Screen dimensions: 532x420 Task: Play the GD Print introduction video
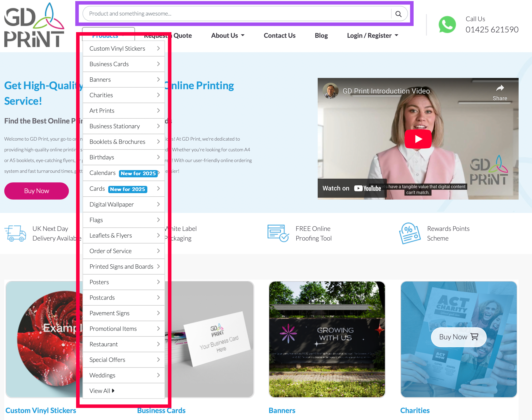[418, 139]
